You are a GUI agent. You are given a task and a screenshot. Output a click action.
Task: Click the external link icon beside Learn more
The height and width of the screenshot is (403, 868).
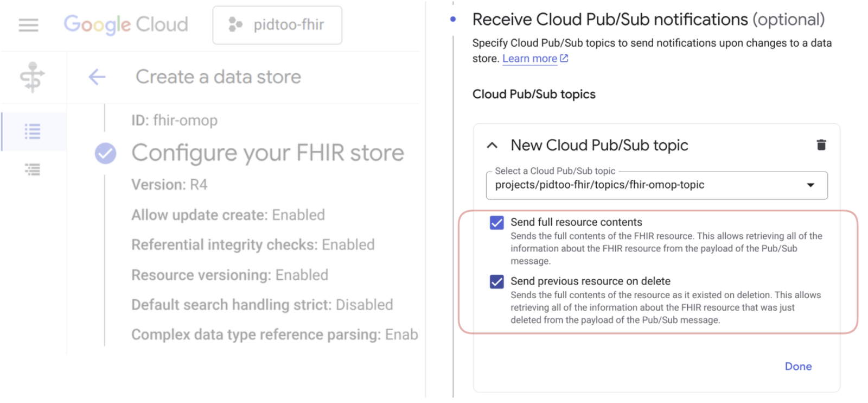click(564, 58)
